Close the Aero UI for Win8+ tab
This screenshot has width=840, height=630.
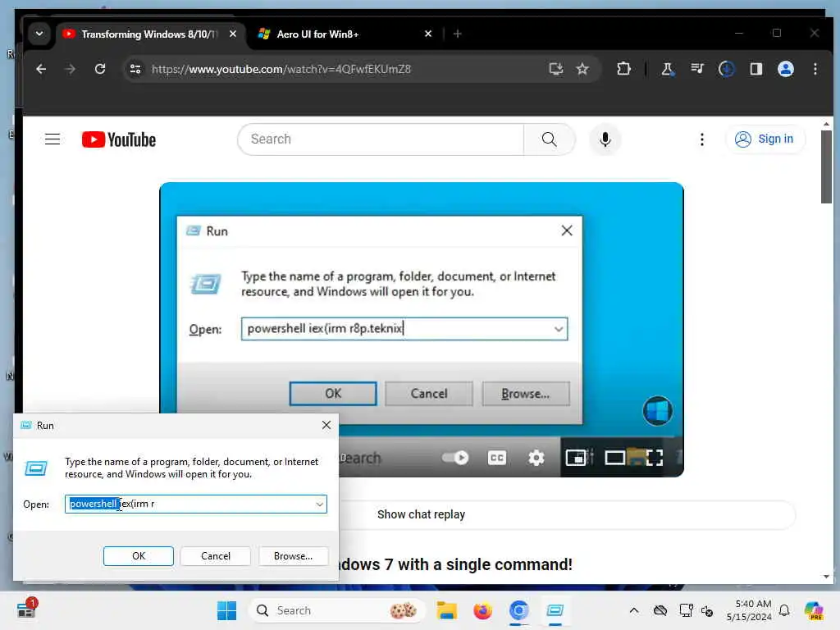(428, 34)
